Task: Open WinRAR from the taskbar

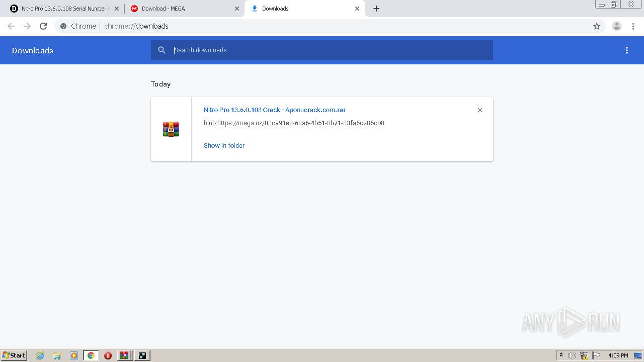Action: click(x=124, y=355)
